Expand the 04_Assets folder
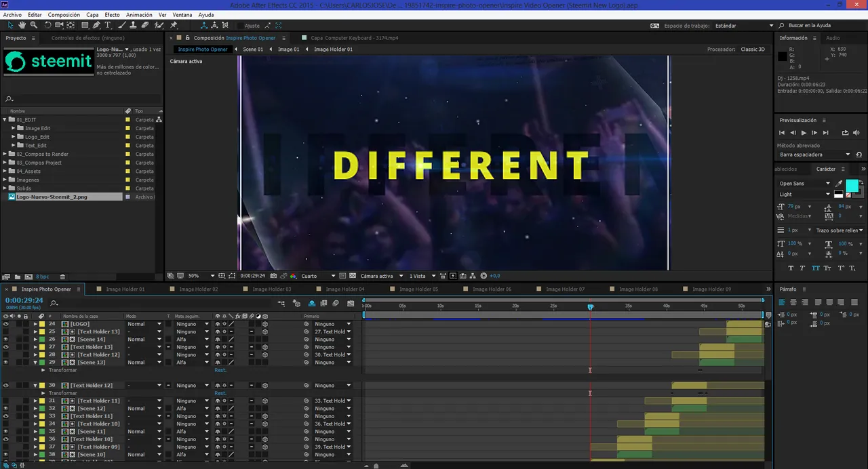The image size is (868, 469). [5, 171]
